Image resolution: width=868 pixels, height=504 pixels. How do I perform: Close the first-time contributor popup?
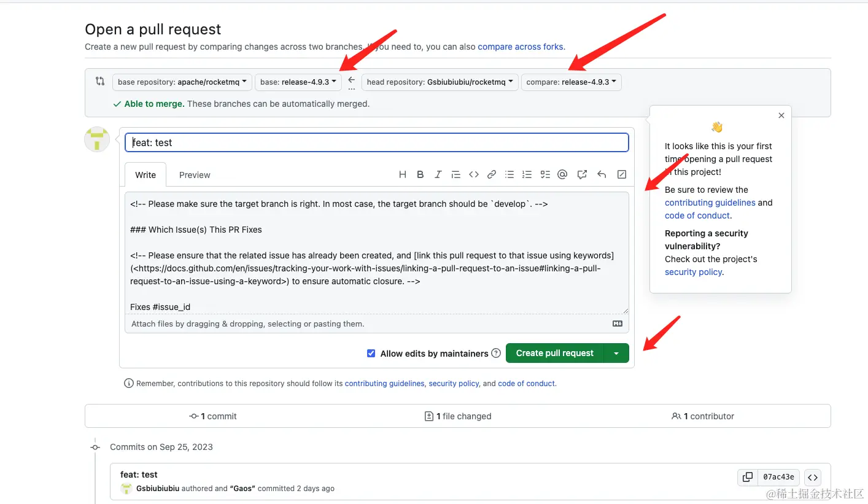[781, 115]
